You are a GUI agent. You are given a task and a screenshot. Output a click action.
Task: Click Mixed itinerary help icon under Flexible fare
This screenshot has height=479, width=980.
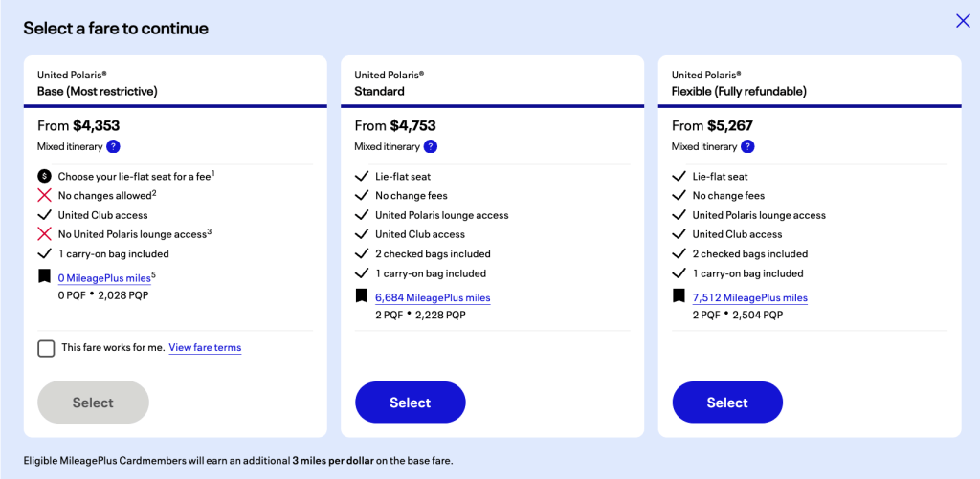tap(747, 146)
